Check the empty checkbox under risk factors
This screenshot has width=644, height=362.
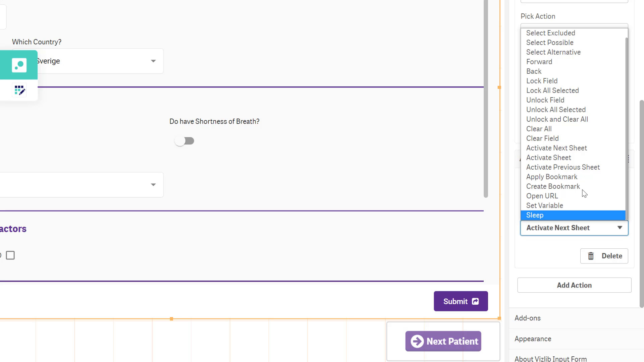coord(10,255)
